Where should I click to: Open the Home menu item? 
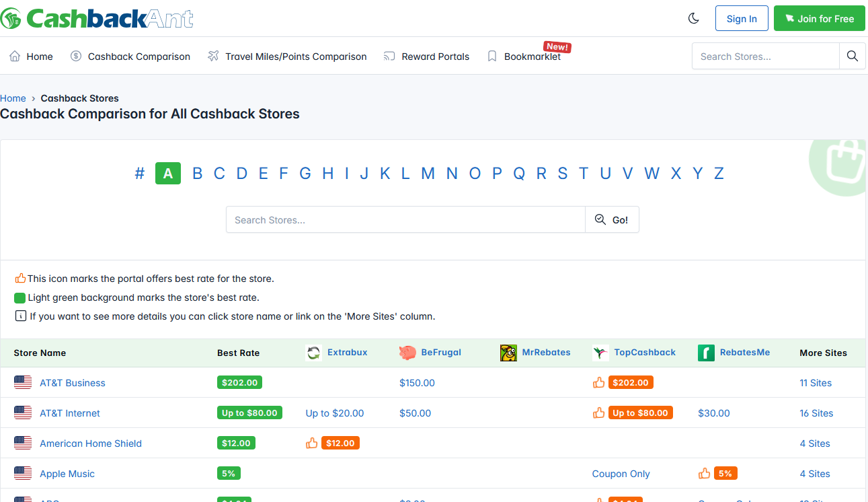click(31, 57)
